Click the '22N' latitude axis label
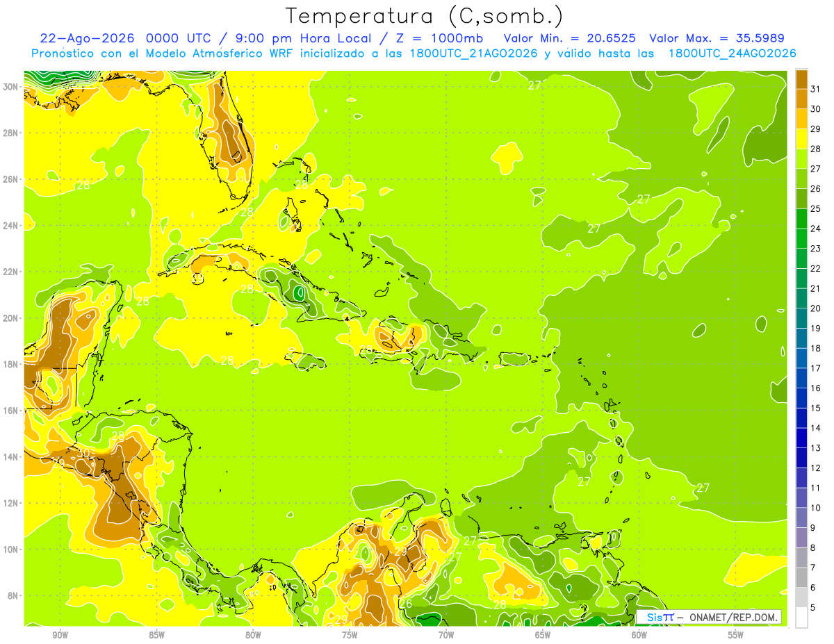Viewport: 834px width, 644px height. (11, 272)
